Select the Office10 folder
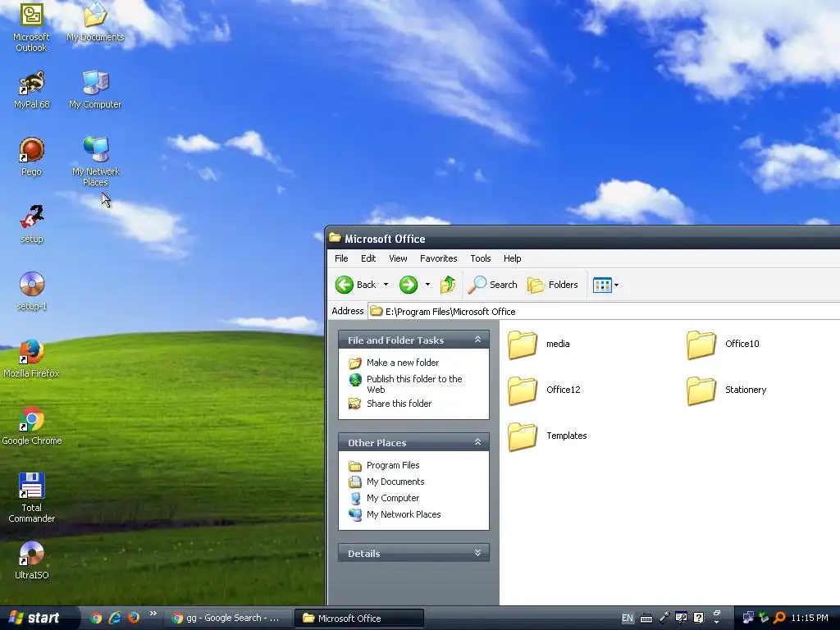The image size is (840, 630). (x=723, y=344)
